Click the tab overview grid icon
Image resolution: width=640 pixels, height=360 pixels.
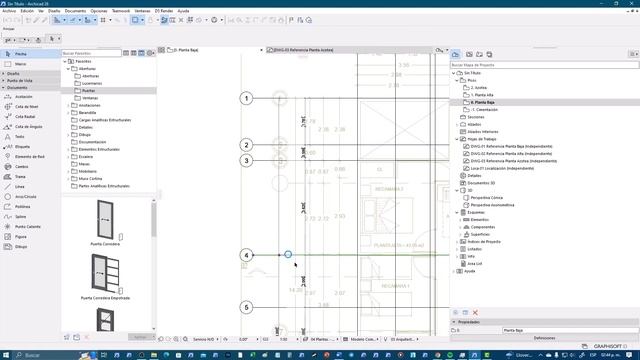pos(161,50)
